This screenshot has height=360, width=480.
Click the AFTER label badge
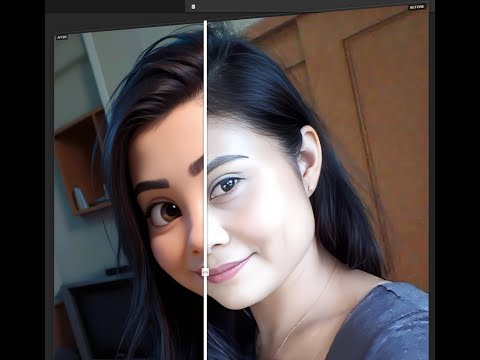pos(62,37)
